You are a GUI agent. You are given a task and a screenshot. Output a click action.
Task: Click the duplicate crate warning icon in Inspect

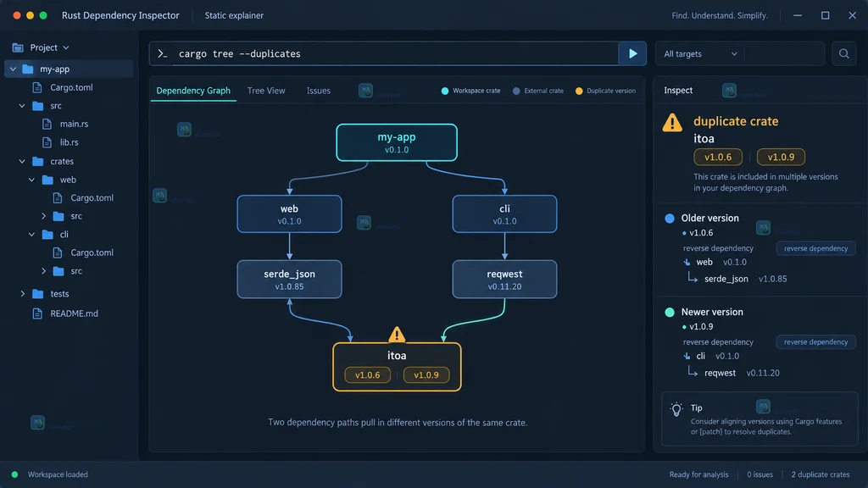[672, 122]
